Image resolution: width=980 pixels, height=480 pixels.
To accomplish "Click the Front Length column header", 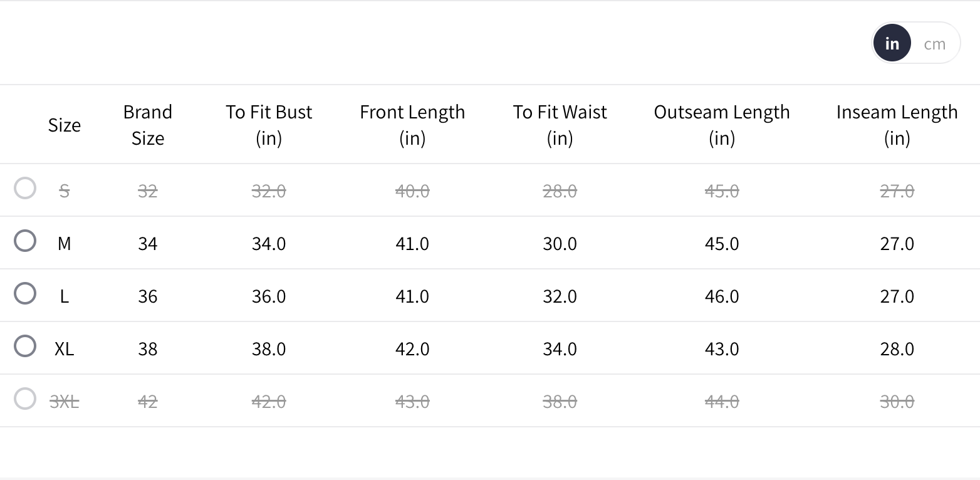I will (412, 125).
